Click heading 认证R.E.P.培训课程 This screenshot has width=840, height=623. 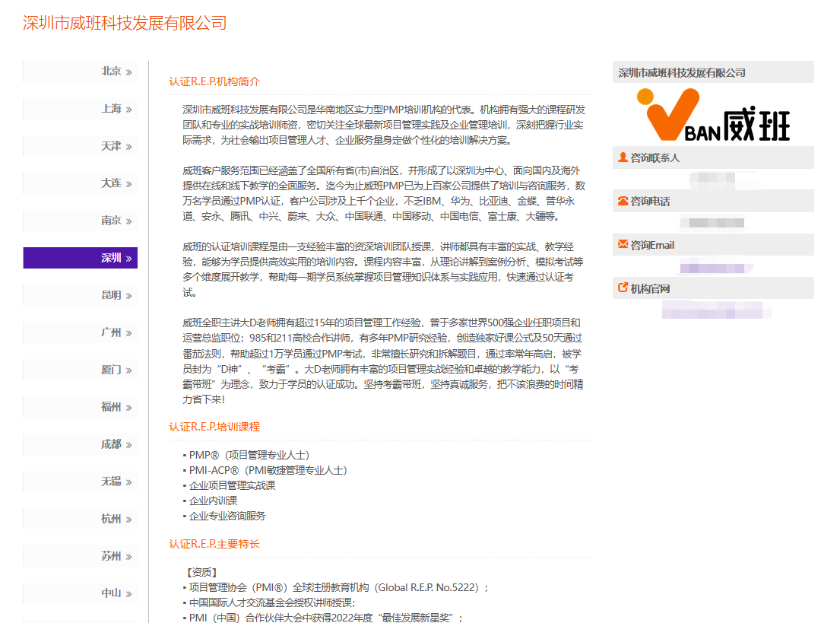pos(214,427)
